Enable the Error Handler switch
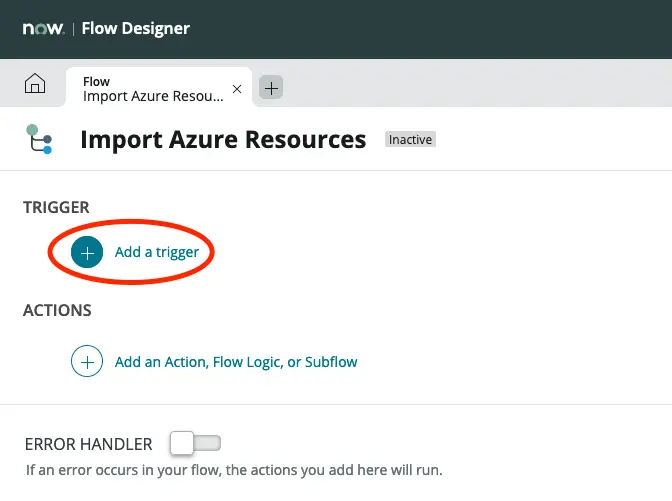Viewport: 672px width, 501px height. [195, 442]
